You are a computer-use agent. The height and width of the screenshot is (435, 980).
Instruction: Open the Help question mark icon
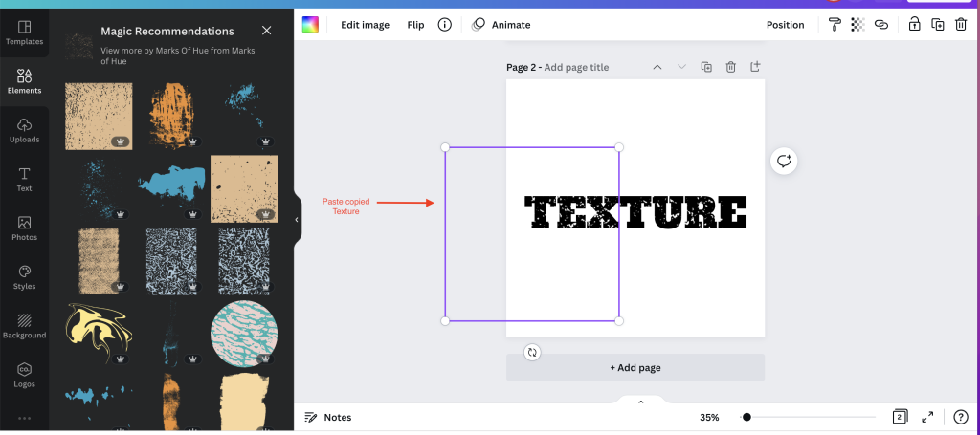click(961, 417)
